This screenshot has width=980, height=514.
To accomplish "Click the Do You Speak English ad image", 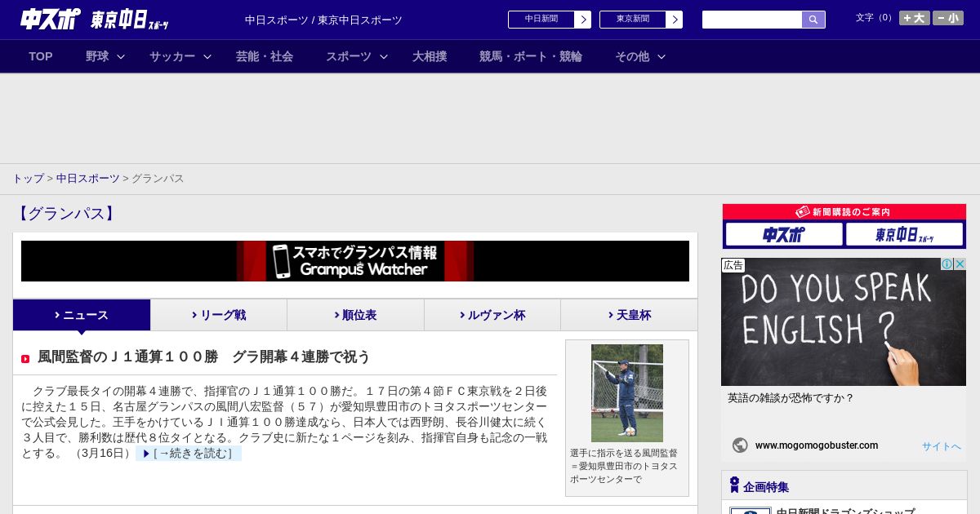I will point(844,322).
